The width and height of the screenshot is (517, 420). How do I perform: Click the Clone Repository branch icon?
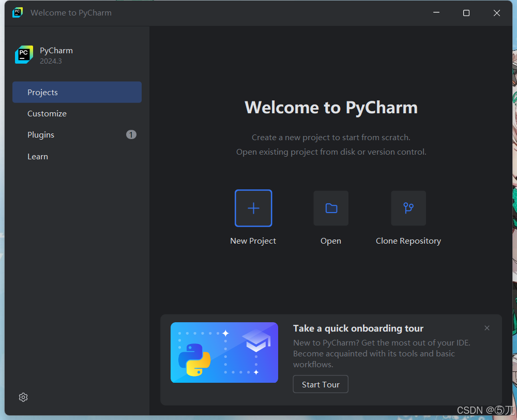pos(408,208)
